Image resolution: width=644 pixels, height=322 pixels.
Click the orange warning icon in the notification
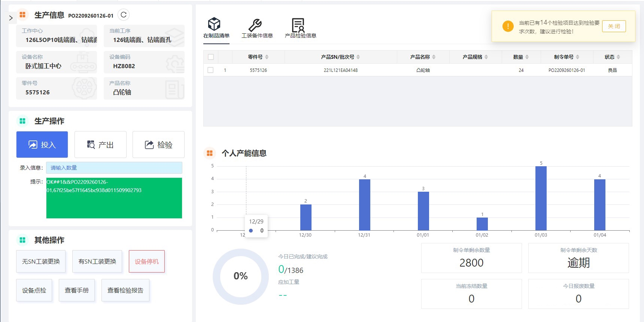508,26
